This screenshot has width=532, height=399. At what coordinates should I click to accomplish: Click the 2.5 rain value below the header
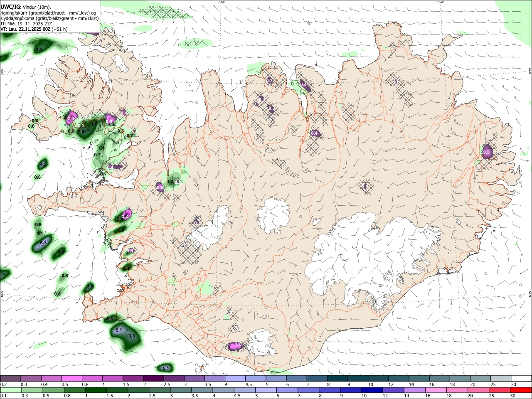(39, 50)
